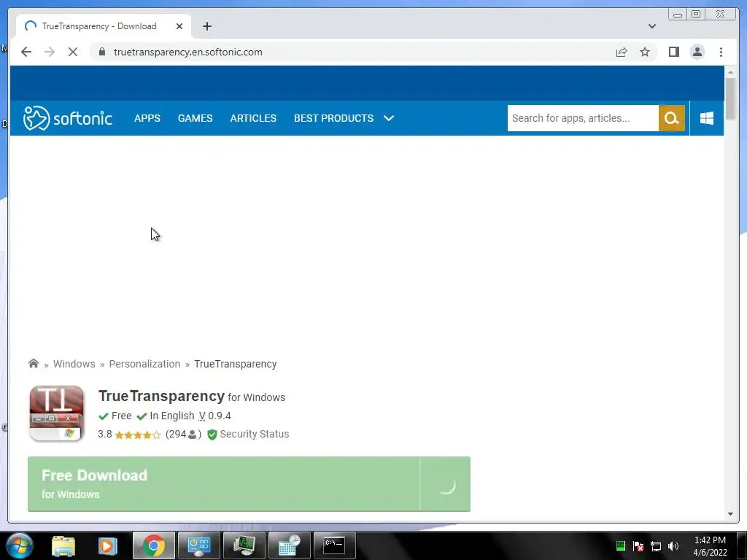The height and width of the screenshot is (560, 747).
Task: Go back to the previous page
Action: coord(26,52)
